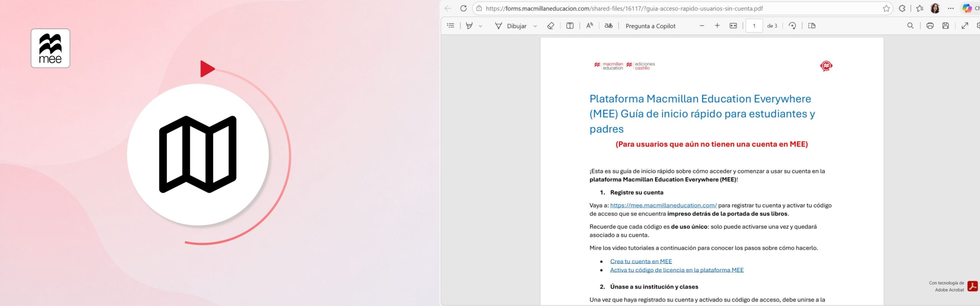Click the bold text 'de uso único'

[689, 227]
